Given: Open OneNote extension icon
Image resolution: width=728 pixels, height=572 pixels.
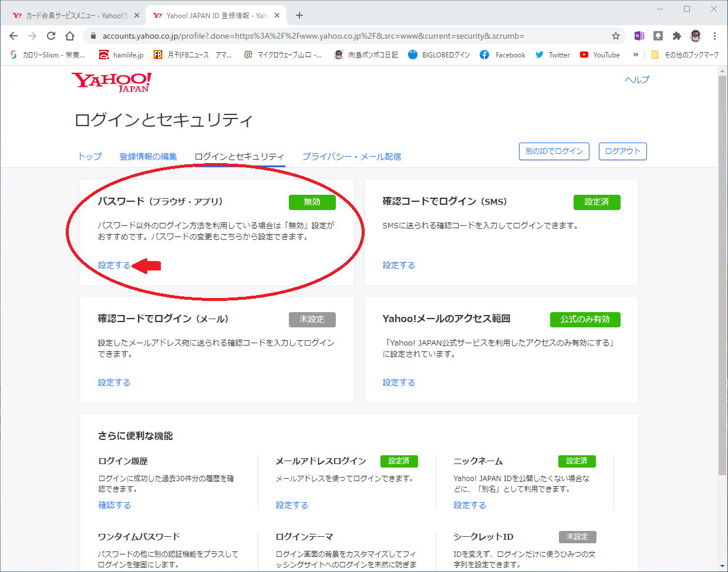Looking at the screenshot, I should coord(639,36).
